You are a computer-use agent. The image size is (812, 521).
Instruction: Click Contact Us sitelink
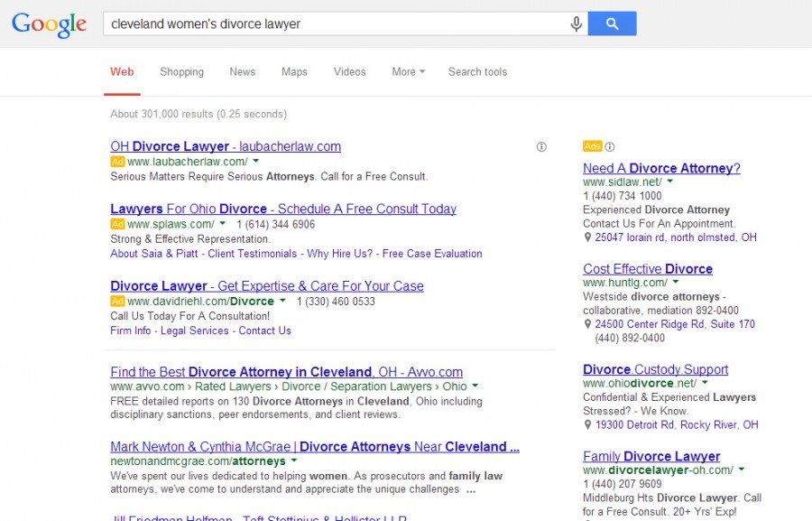pyautogui.click(x=264, y=330)
